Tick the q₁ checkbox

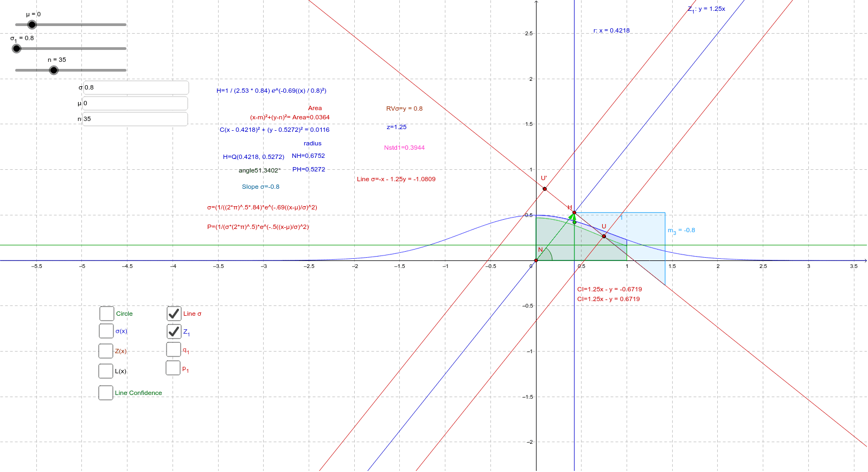[174, 349]
